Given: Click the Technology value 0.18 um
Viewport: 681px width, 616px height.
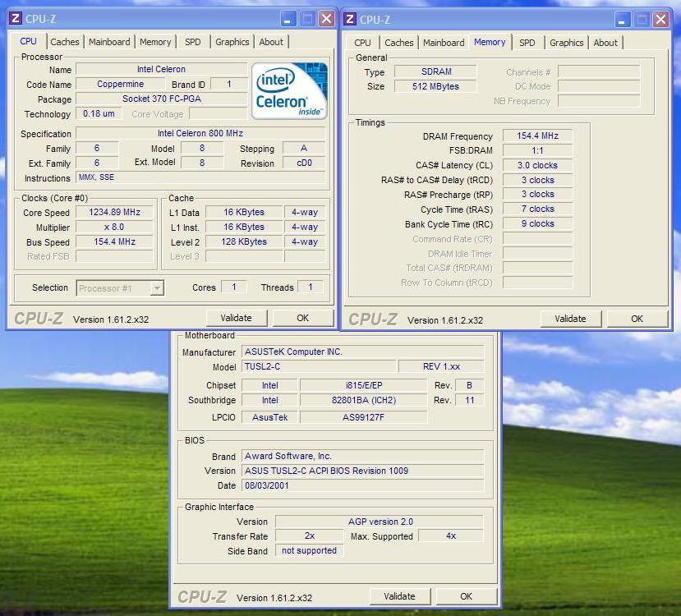Looking at the screenshot, I should (99, 113).
